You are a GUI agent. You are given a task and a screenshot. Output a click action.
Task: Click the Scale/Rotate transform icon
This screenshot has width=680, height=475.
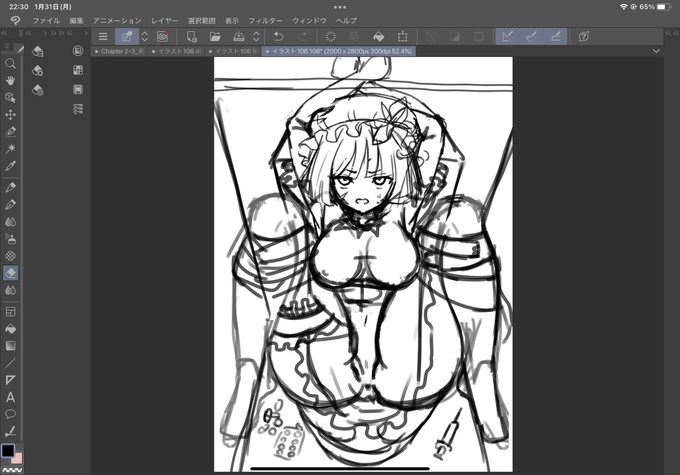(x=402, y=36)
